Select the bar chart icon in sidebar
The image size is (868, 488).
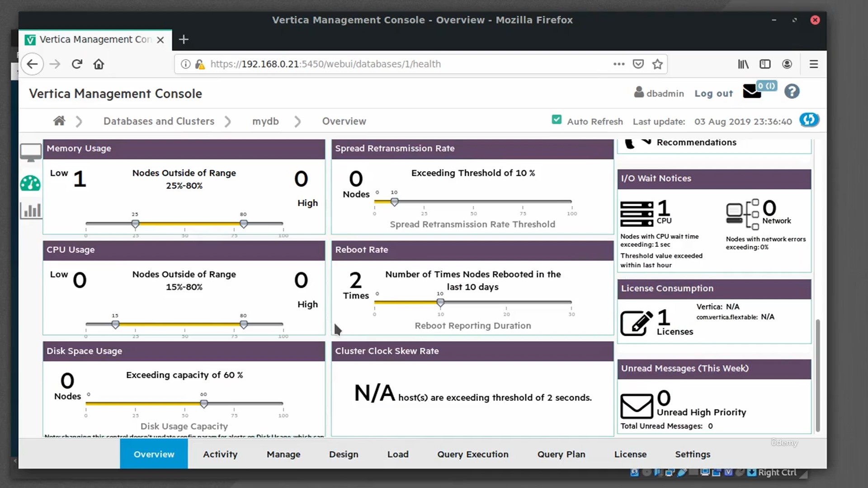tap(31, 210)
